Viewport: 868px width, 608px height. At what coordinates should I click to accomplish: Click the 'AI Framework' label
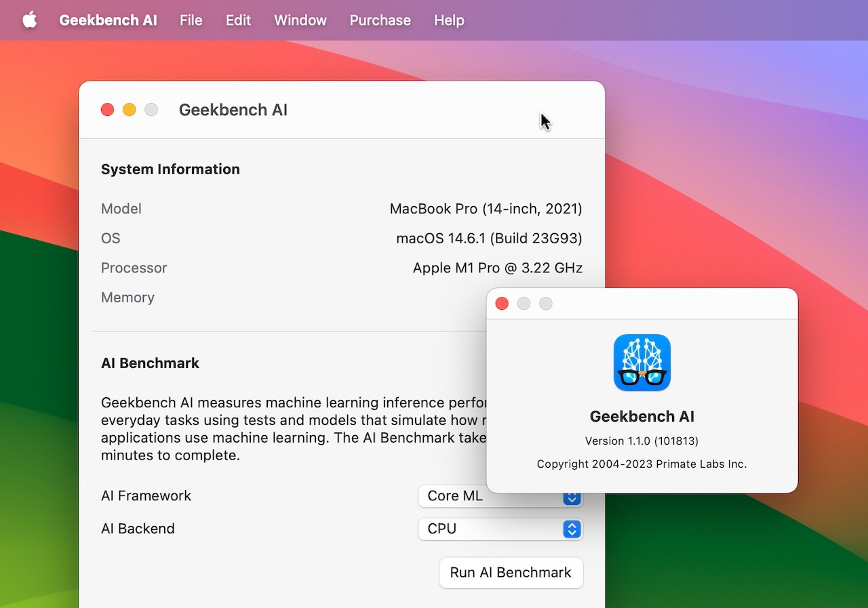pos(146,496)
